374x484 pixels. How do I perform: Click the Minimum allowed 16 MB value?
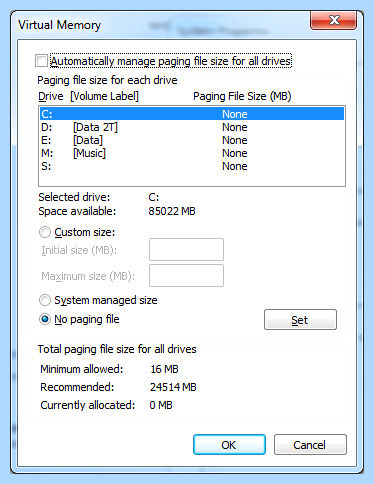tap(165, 369)
